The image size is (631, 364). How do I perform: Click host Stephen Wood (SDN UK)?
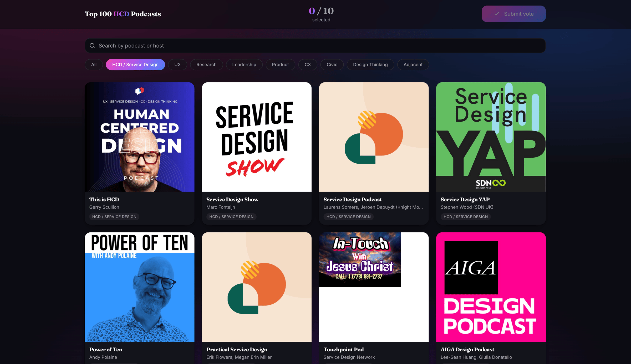click(467, 207)
